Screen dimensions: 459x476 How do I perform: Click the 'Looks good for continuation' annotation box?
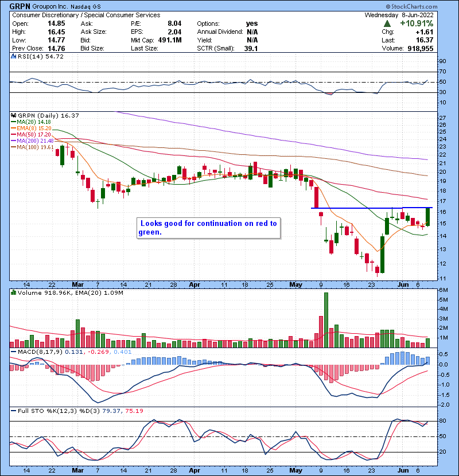[209, 228]
